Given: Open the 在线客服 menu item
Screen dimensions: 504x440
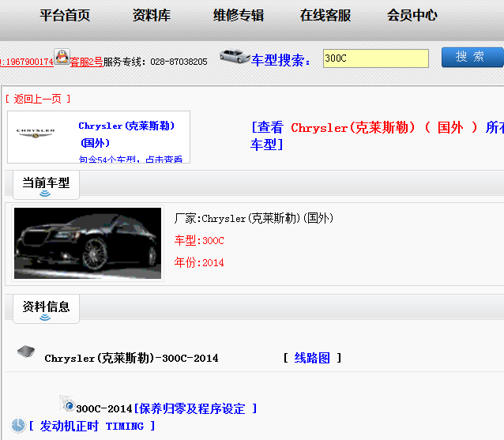Looking at the screenshot, I should pos(325,16).
